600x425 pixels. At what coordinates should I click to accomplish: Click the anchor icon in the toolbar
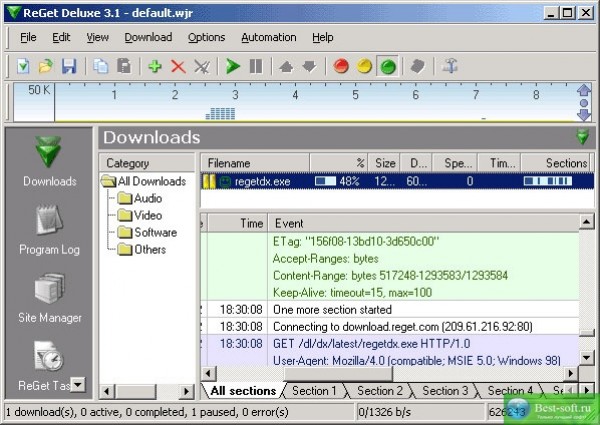tap(450, 67)
